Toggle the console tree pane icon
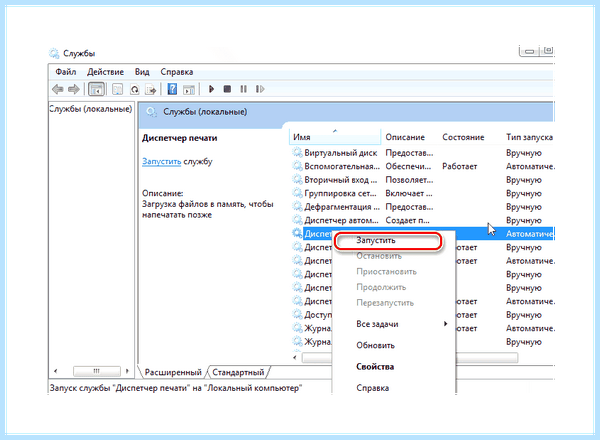600x440 pixels. (96, 90)
